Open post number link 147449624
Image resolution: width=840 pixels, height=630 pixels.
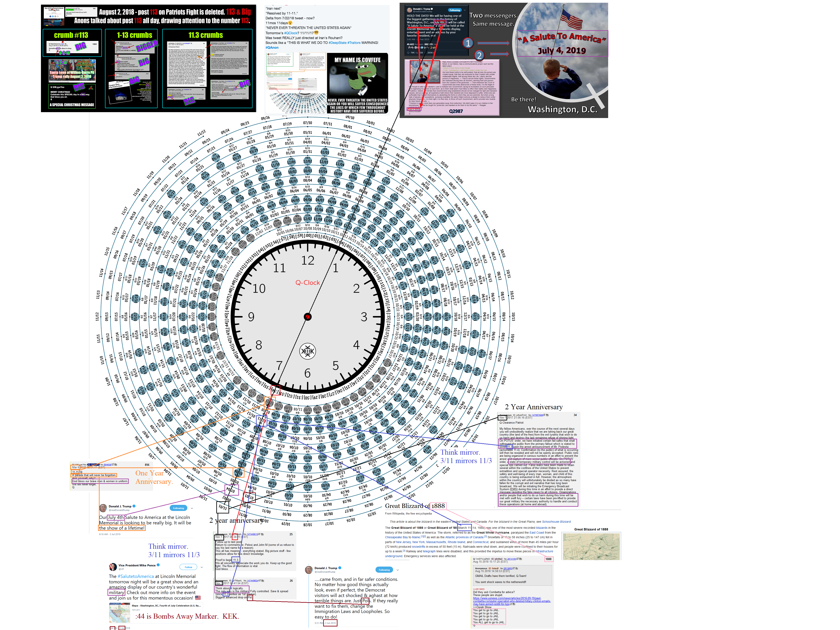253,580
